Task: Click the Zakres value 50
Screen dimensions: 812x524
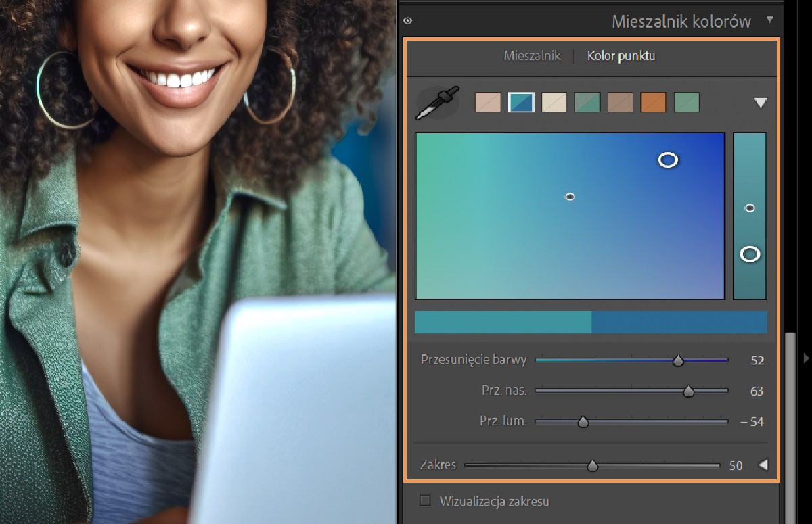Action: point(736,466)
